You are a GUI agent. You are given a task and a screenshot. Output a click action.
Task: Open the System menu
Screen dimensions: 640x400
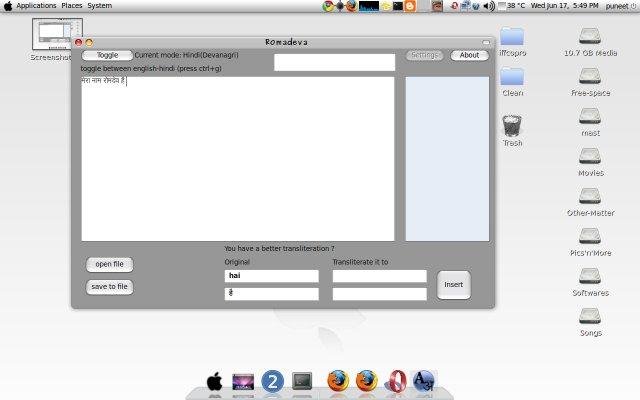point(100,6)
